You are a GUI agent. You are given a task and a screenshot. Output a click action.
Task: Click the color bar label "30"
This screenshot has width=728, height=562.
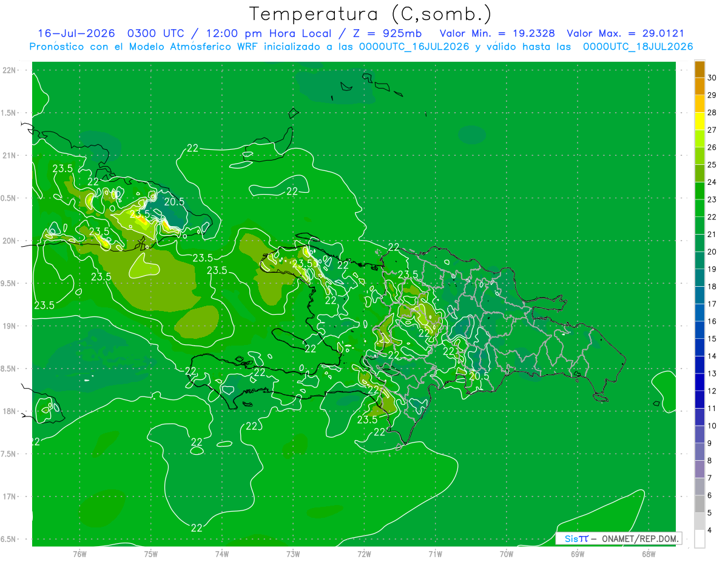712,78
